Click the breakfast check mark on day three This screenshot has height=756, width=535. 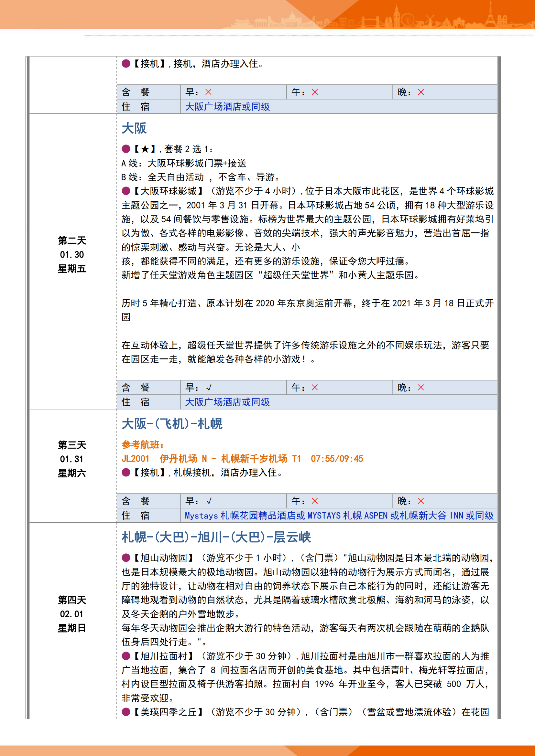[209, 501]
